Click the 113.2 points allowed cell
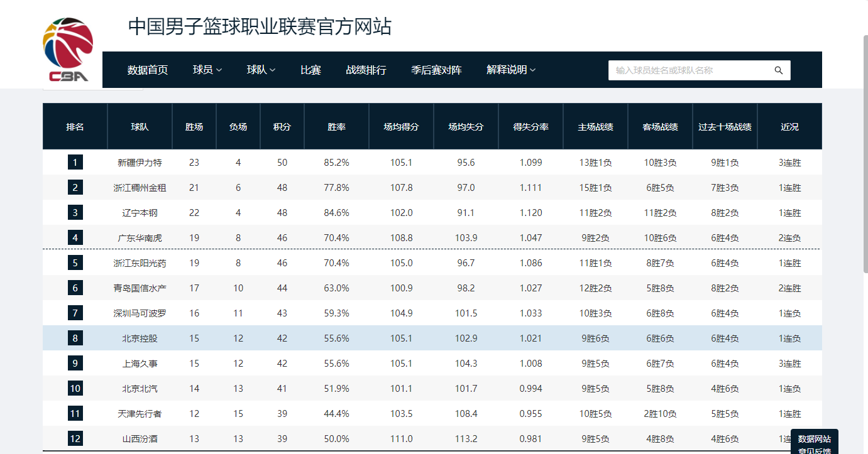The image size is (868, 454). (x=466, y=439)
